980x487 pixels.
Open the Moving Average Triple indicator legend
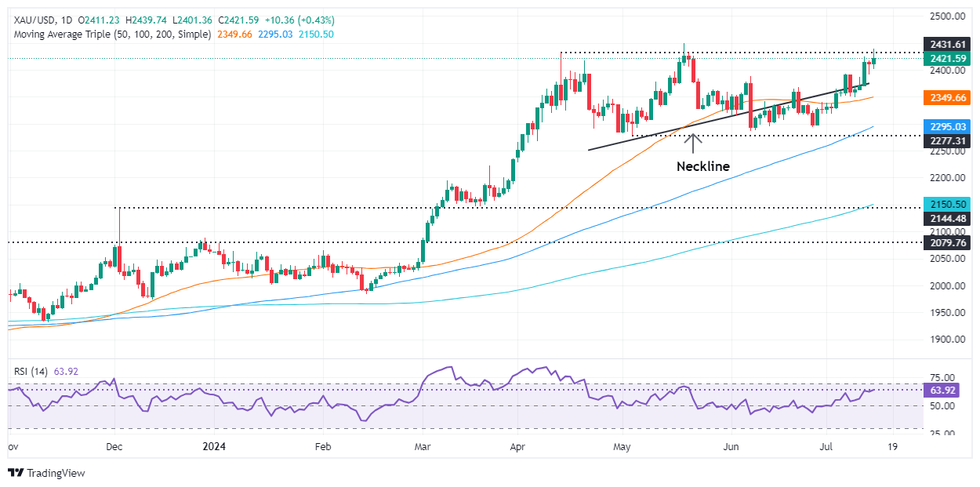(111, 35)
